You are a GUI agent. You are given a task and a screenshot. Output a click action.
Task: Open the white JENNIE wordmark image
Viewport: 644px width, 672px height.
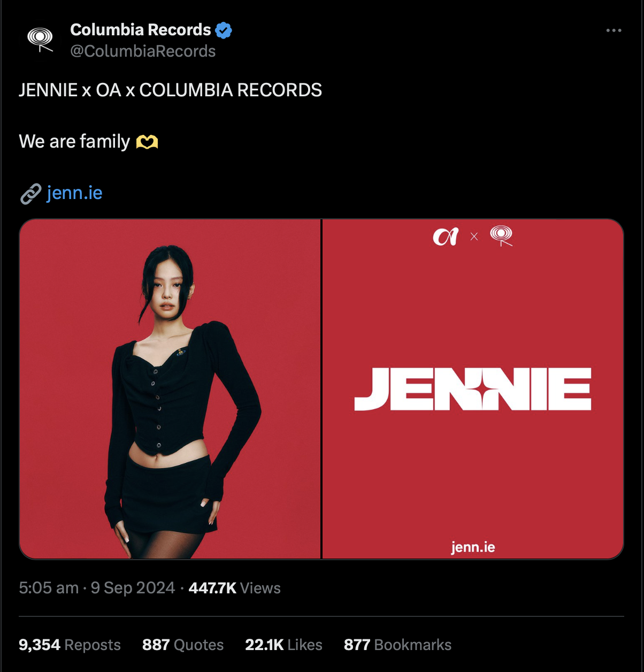473,389
